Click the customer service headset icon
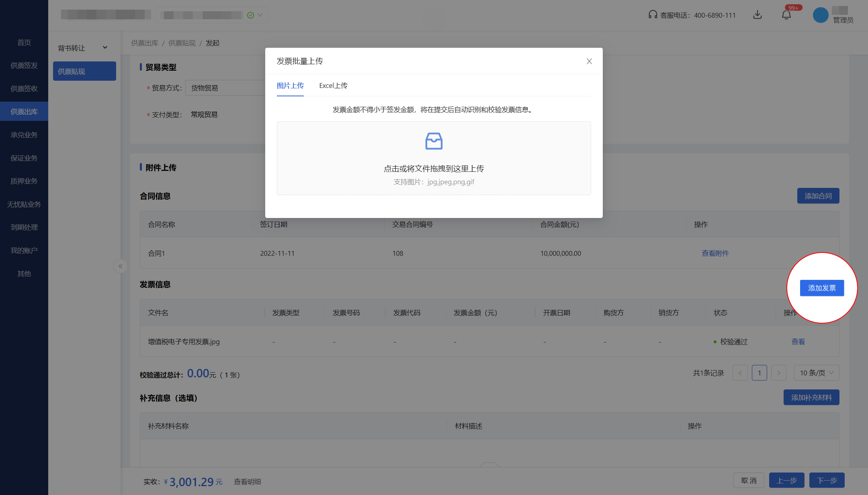This screenshot has width=868, height=495. (653, 15)
